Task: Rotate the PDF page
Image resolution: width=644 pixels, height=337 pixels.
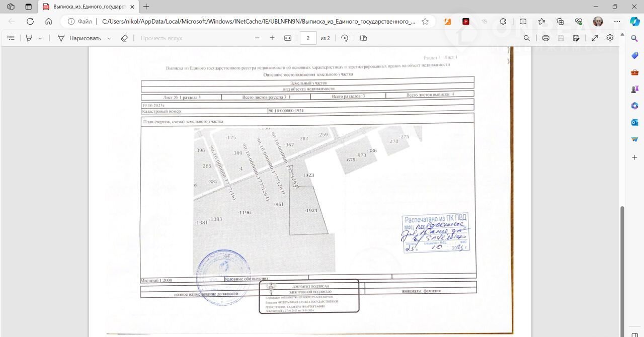Action: click(345, 38)
